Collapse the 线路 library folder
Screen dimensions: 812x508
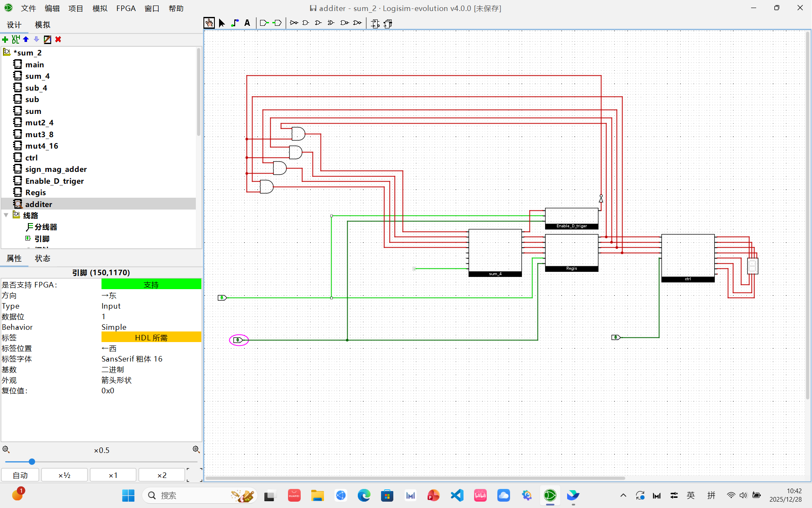coord(6,215)
